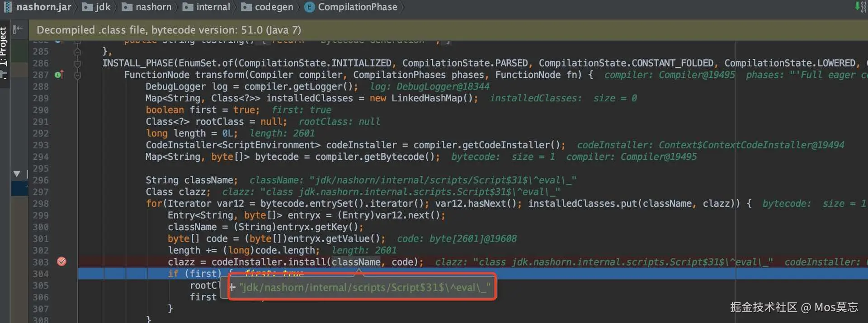This screenshot has height=323, width=868.
Task: Click the nashorn.jar breadcrumb
Action: 37,7
